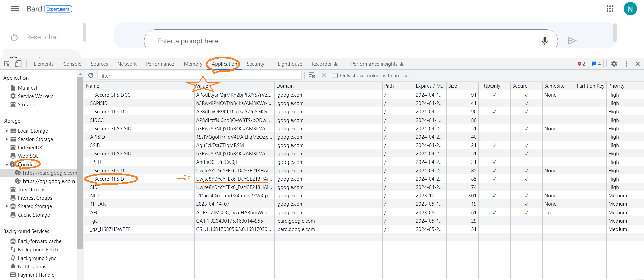This screenshot has width=644, height=280.
Task: Switch to the Elements tab
Action: pos(44,64)
